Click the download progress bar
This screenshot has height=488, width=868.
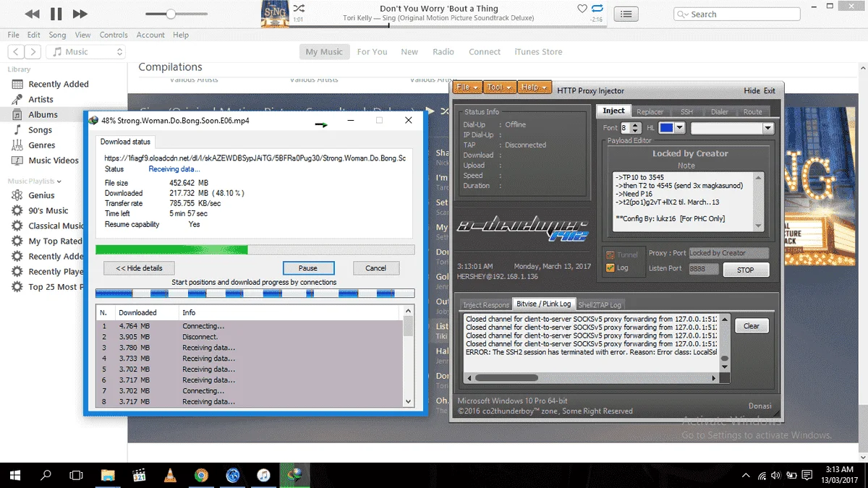pyautogui.click(x=255, y=249)
